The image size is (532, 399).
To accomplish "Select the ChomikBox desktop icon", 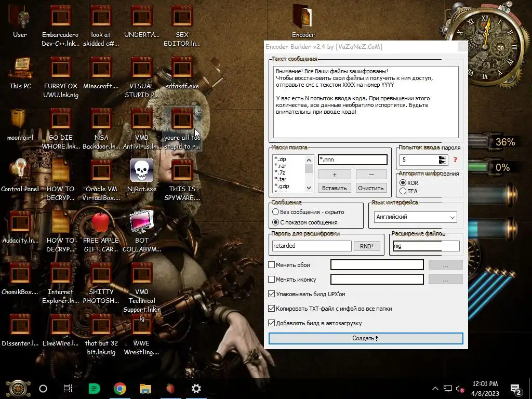I will (20, 274).
